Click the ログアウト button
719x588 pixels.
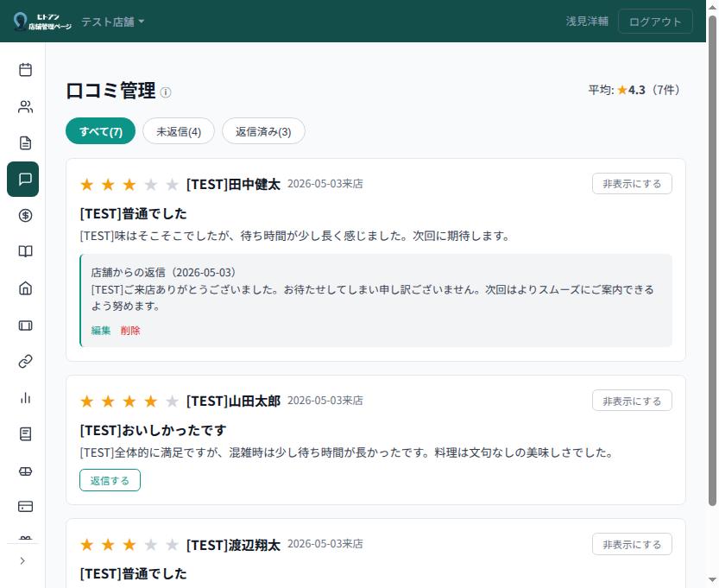point(655,22)
